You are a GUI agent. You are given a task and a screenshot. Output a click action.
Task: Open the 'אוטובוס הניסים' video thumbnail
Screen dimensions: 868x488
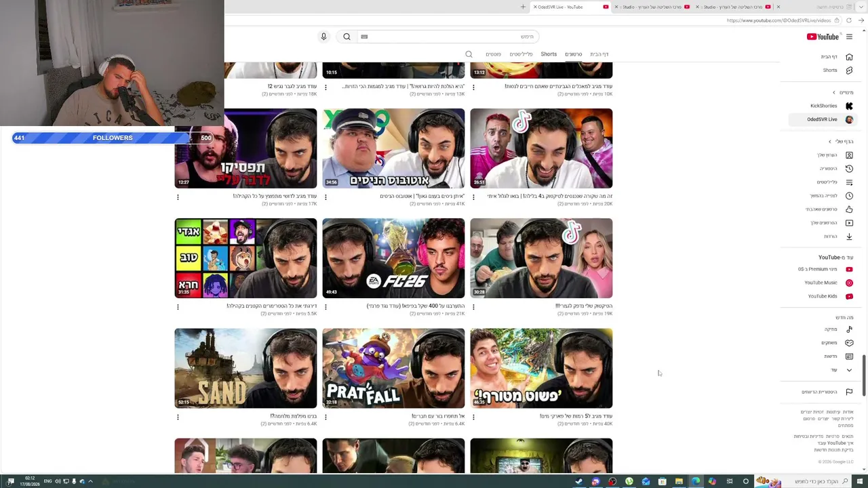click(x=393, y=148)
